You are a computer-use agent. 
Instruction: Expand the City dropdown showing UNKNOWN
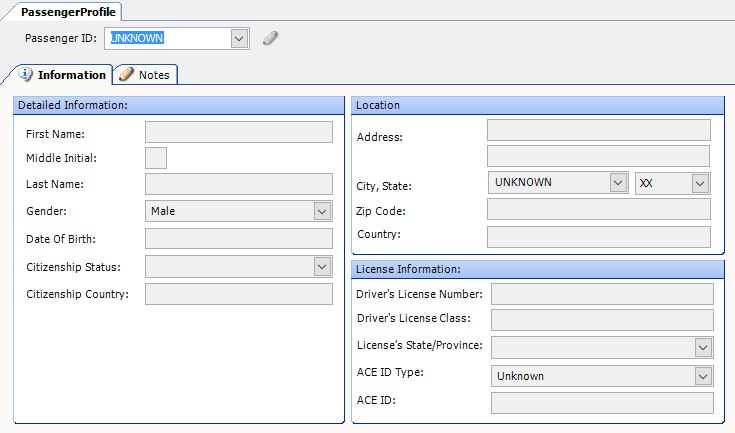(x=617, y=183)
